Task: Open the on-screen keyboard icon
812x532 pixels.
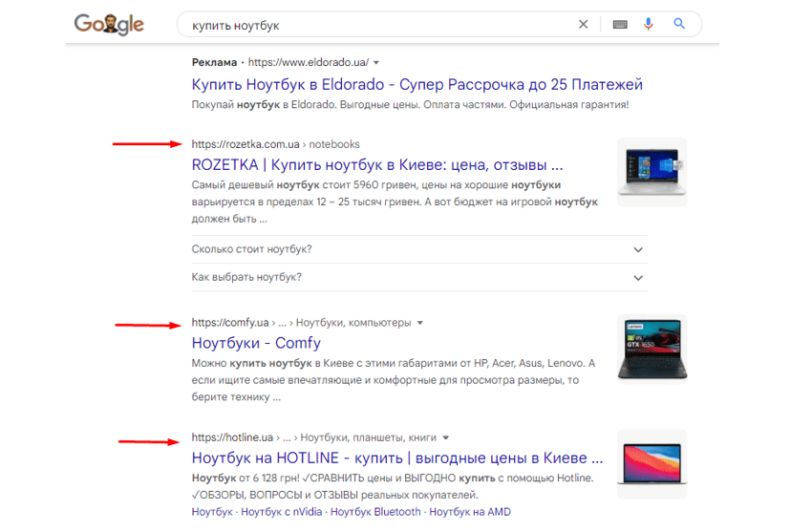Action: click(620, 24)
